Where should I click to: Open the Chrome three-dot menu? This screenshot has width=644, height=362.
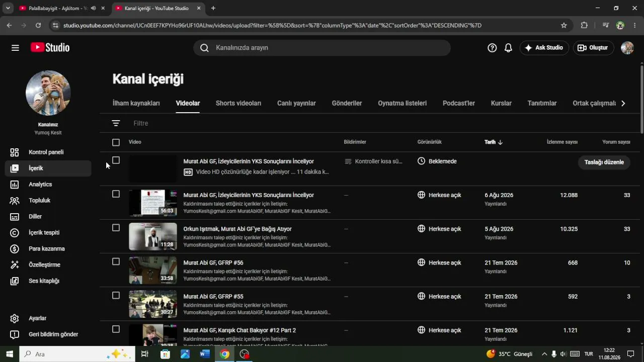click(x=635, y=25)
